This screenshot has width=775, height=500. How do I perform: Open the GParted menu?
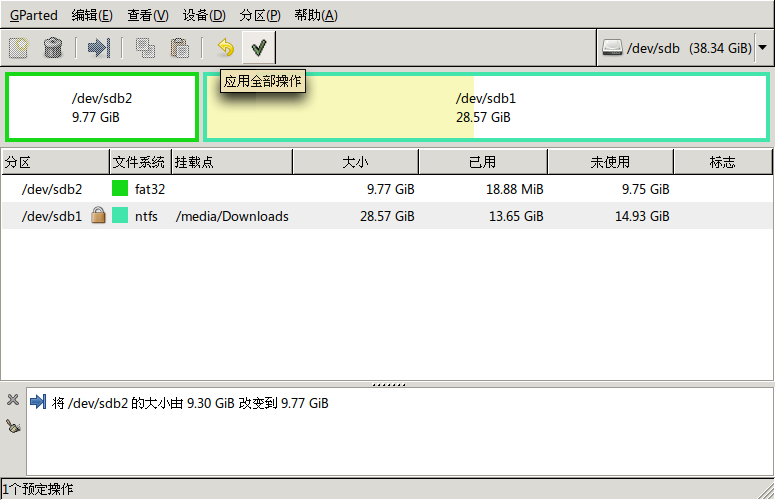point(34,15)
